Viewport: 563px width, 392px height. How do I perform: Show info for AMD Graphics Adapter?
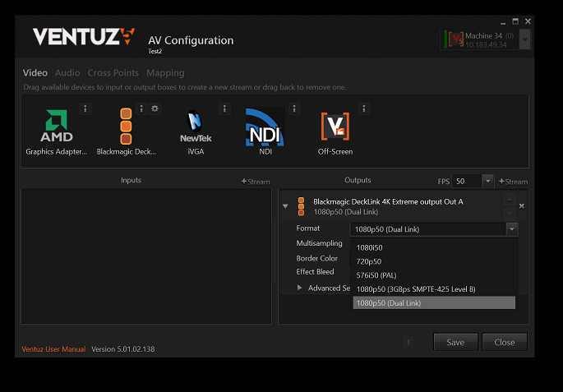click(x=85, y=108)
